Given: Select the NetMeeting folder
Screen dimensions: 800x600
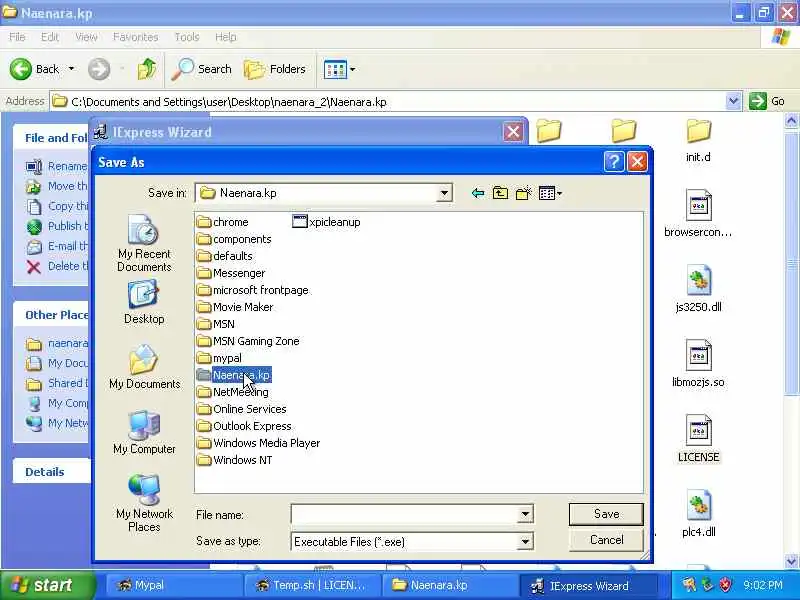Looking at the screenshot, I should tap(233, 392).
